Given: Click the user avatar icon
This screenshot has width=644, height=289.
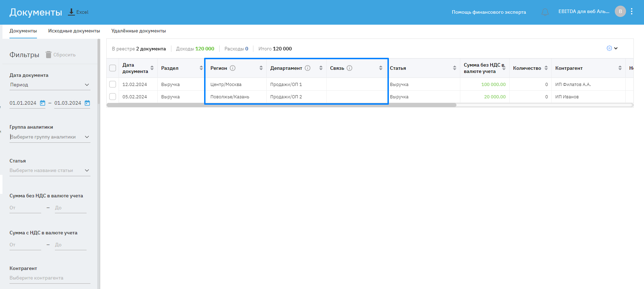Looking at the screenshot, I should click(x=620, y=12).
